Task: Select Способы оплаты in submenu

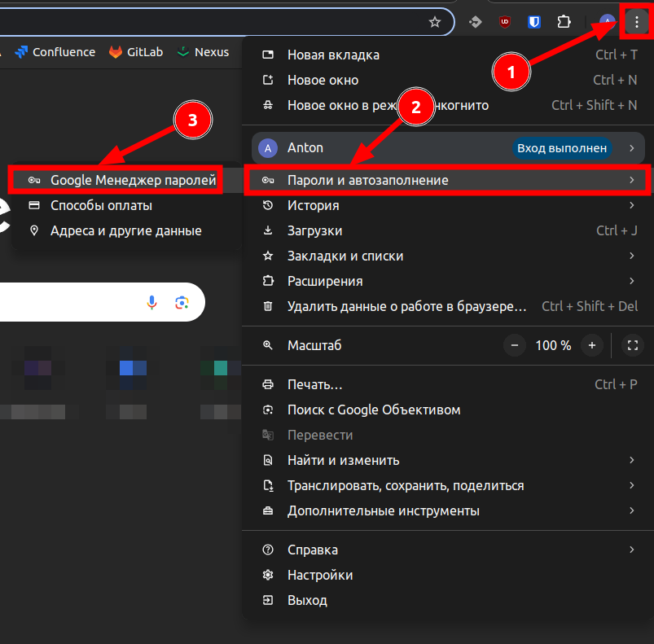Action: pyautogui.click(x=101, y=205)
